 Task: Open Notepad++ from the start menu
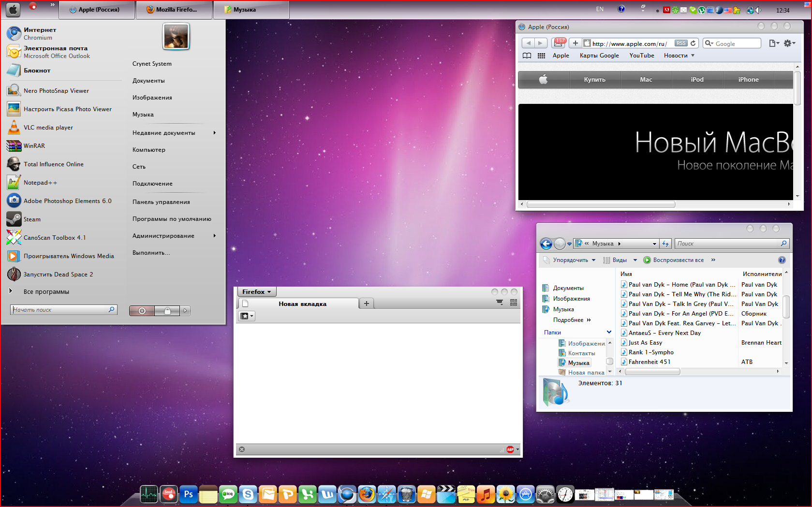tap(32, 183)
